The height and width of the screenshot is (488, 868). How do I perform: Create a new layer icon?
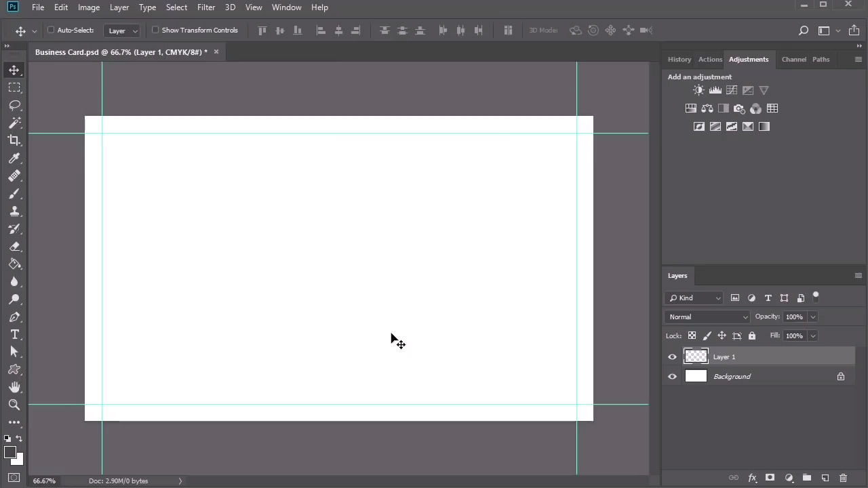tap(825, 478)
